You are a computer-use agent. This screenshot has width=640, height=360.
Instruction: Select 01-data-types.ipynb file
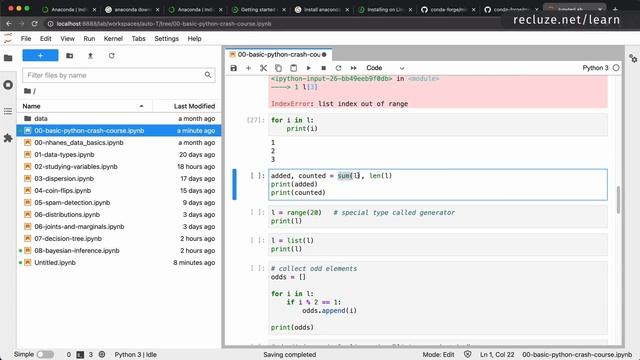click(x=119, y=154)
